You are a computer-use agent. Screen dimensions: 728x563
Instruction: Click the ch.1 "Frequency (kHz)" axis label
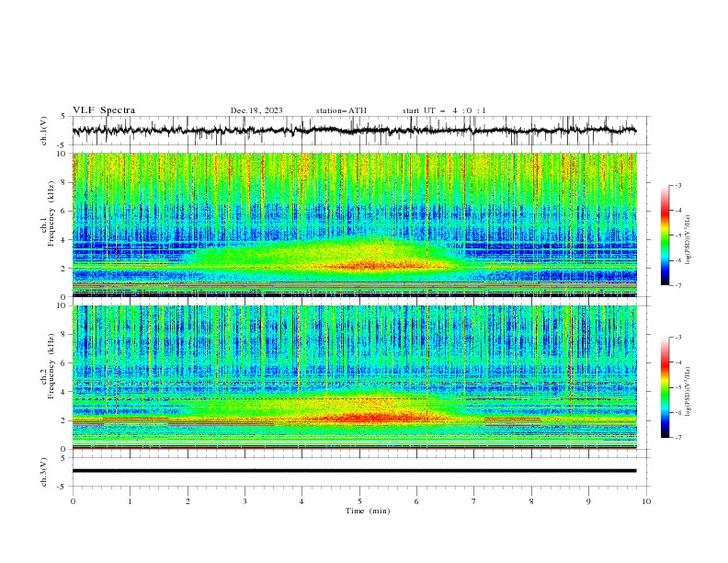click(x=51, y=213)
